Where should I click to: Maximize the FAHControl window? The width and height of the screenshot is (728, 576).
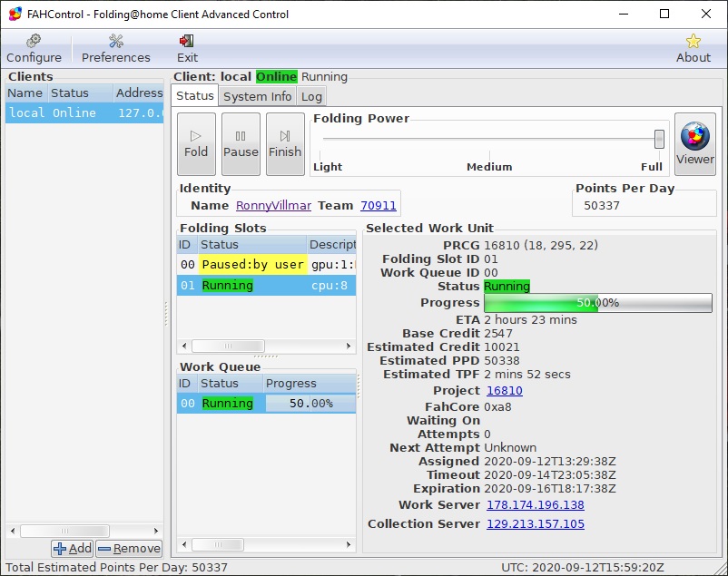664,14
